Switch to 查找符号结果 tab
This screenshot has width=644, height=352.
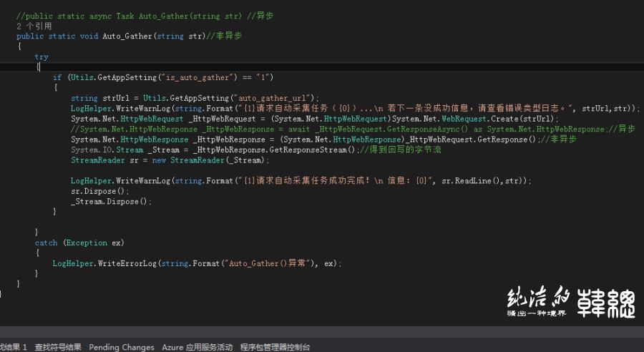click(x=58, y=347)
